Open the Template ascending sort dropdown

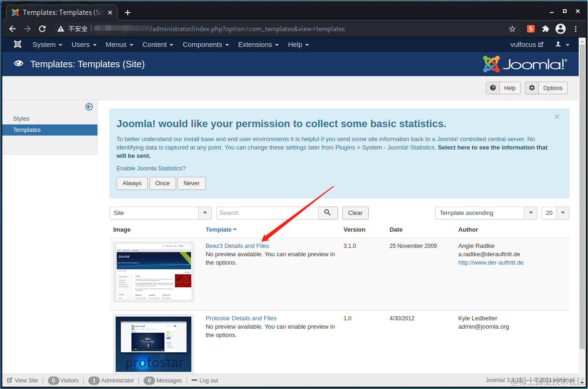pyautogui.click(x=486, y=213)
